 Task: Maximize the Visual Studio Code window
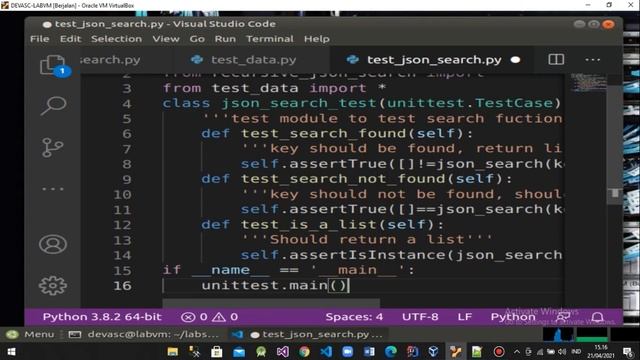coord(593,24)
